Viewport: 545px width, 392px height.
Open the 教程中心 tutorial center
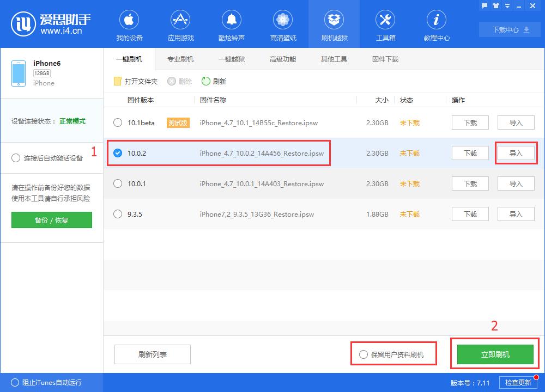[x=436, y=24]
